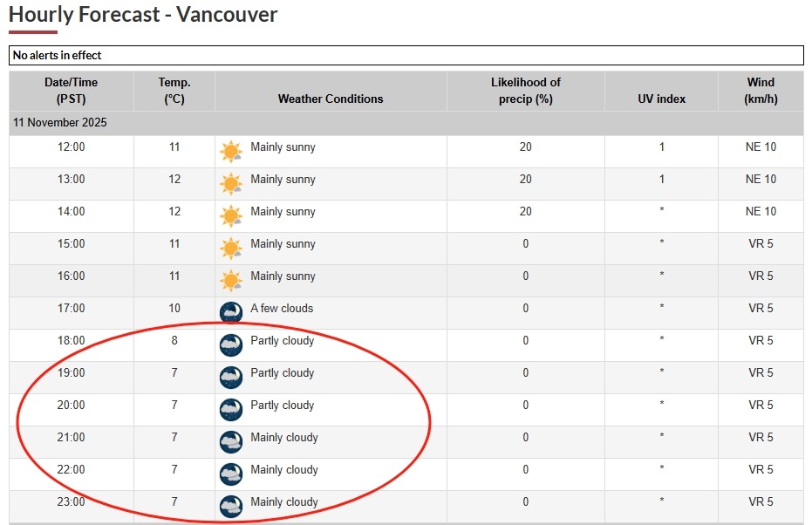Click the 18:00 partly cloudy night icon
The height and width of the screenshot is (525, 812).
(x=231, y=345)
